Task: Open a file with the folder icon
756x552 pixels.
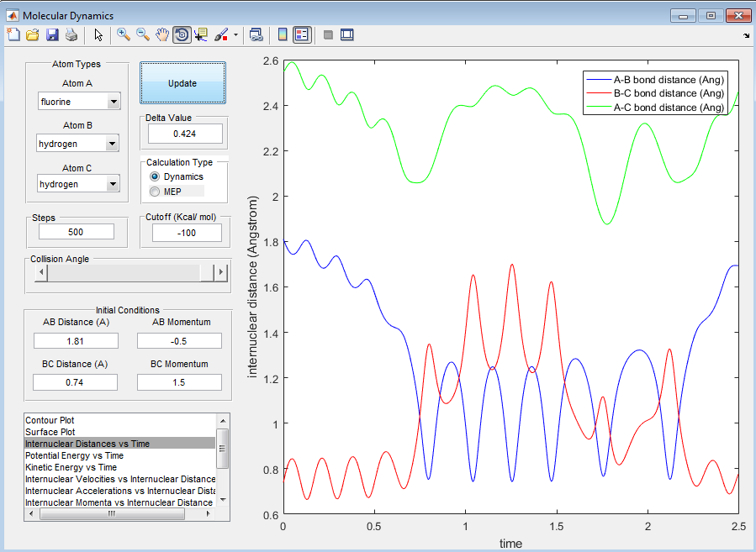Action: click(x=32, y=34)
